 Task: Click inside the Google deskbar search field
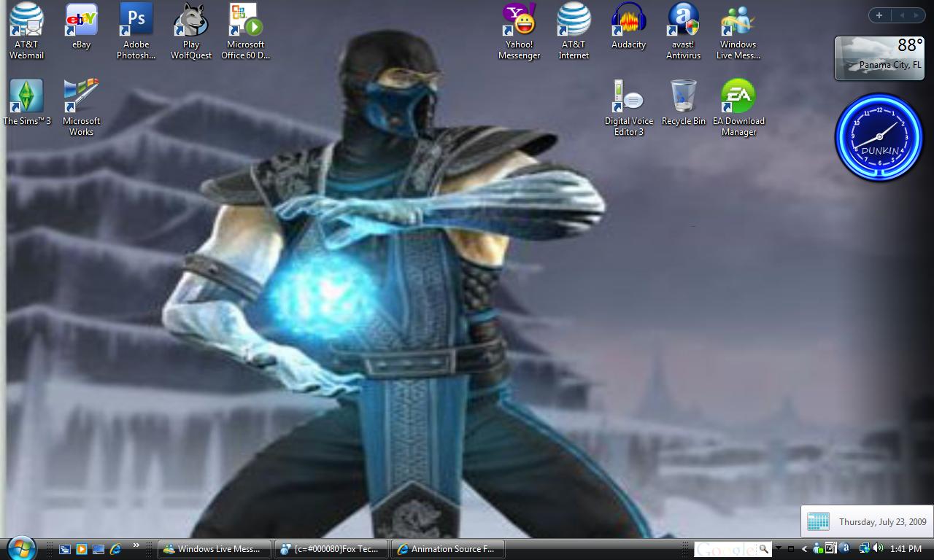click(x=725, y=549)
